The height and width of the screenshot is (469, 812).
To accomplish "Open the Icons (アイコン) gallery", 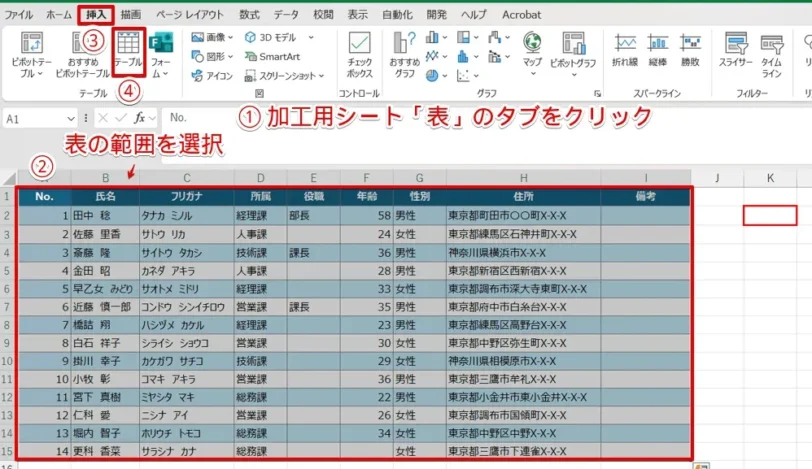I will 212,76.
